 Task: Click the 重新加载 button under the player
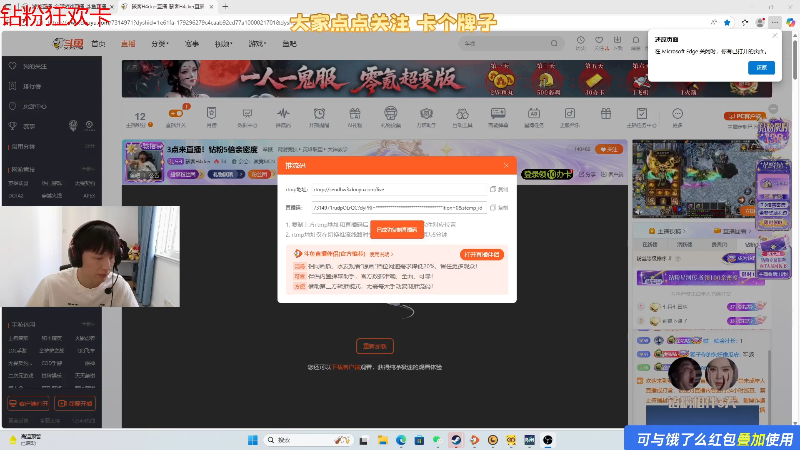click(374, 346)
